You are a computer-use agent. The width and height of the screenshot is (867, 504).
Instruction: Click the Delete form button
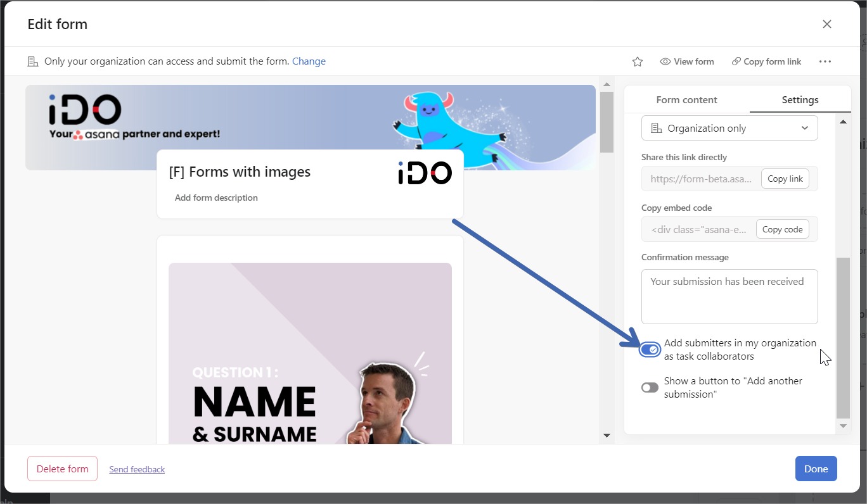coord(62,469)
